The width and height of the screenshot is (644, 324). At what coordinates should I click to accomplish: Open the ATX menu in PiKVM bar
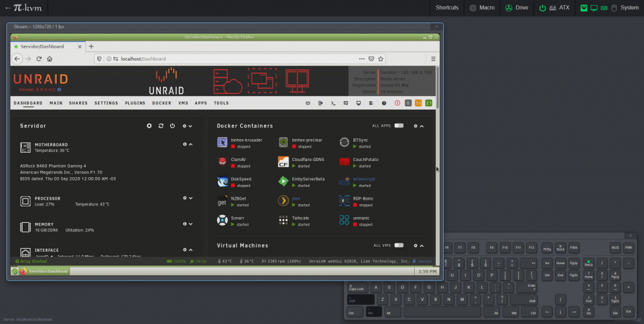(554, 8)
